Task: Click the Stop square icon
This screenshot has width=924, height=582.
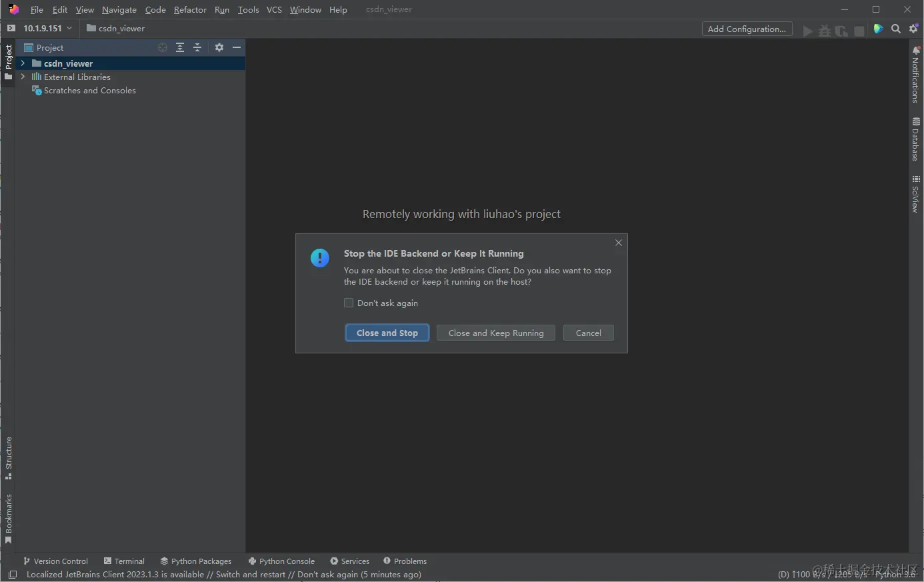Action: point(859,31)
